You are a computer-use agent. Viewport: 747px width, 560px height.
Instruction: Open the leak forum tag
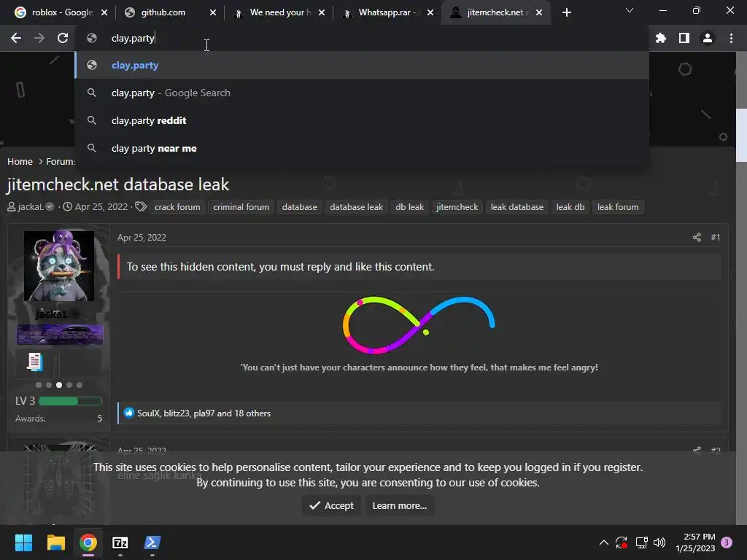tap(618, 207)
